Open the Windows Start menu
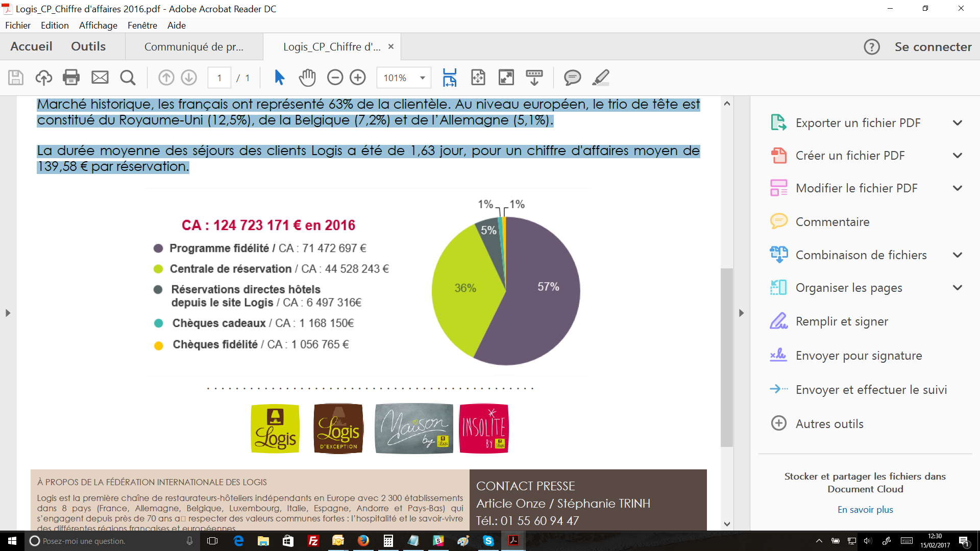 (x=12, y=541)
